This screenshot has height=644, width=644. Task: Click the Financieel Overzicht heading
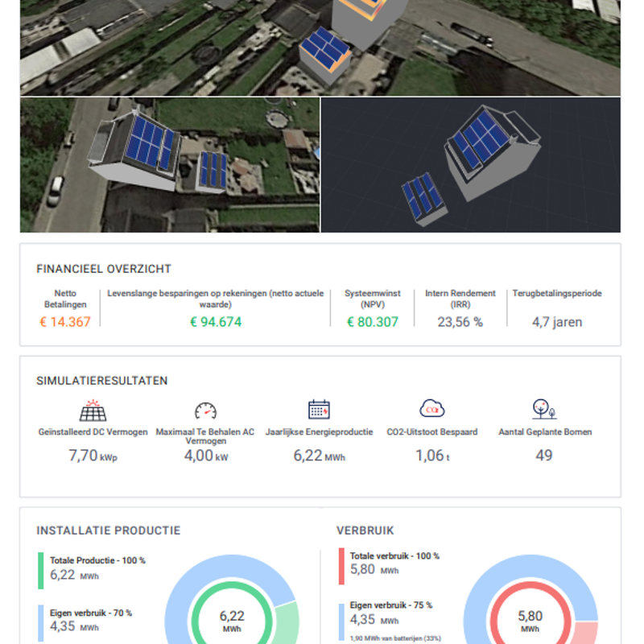coord(104,269)
